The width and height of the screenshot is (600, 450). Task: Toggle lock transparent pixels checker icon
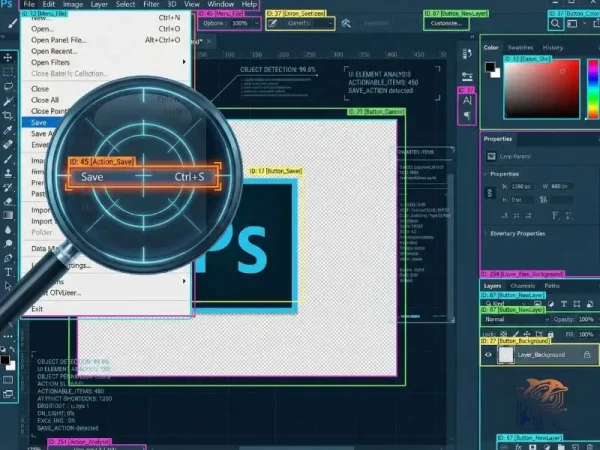[504, 334]
